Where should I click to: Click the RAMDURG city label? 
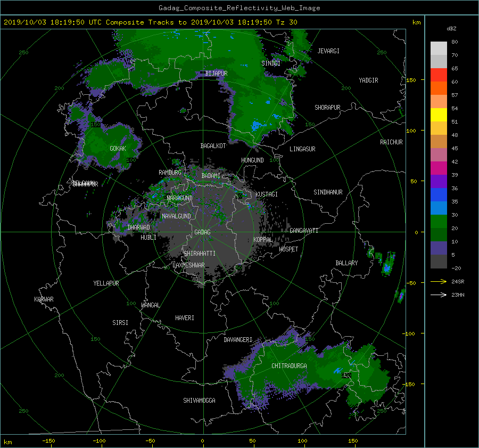[x=170, y=173]
